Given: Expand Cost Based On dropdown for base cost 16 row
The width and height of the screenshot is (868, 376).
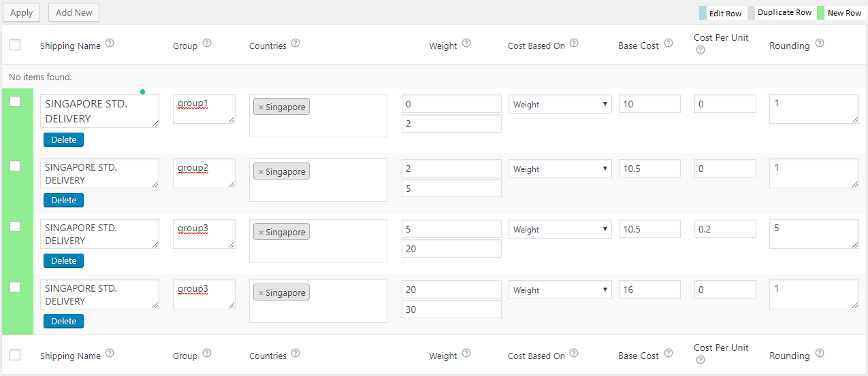Looking at the screenshot, I should click(x=560, y=290).
